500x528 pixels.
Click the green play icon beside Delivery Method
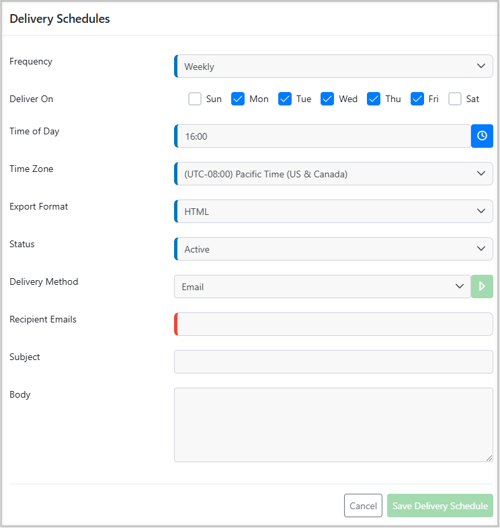pos(482,287)
